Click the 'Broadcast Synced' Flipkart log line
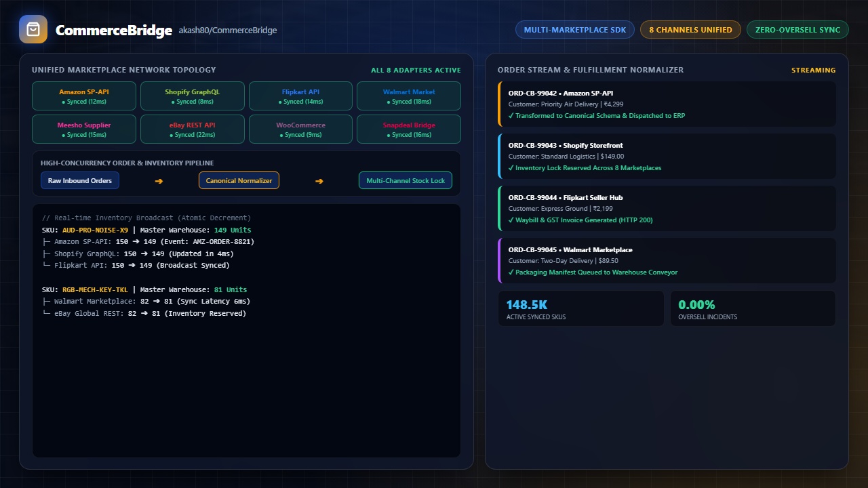This screenshot has height=488, width=868. click(x=193, y=266)
